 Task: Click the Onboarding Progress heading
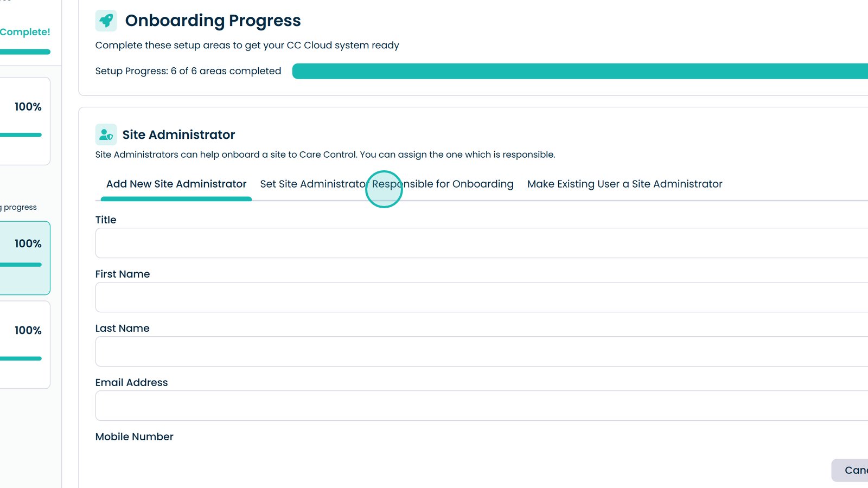pos(213,21)
